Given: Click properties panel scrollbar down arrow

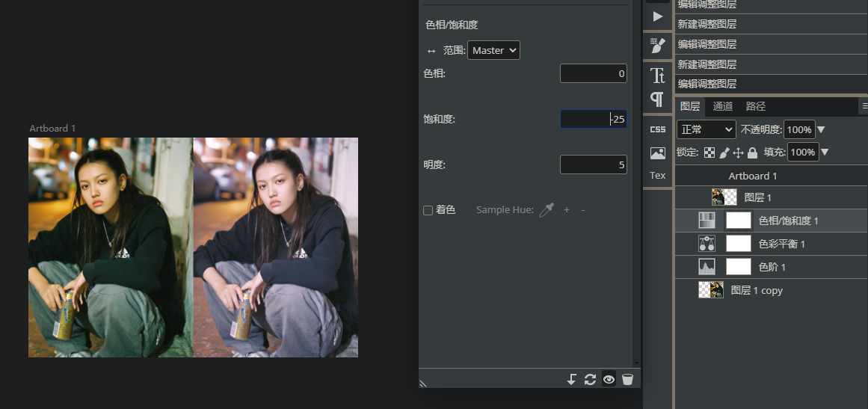Looking at the screenshot, I should [x=636, y=363].
